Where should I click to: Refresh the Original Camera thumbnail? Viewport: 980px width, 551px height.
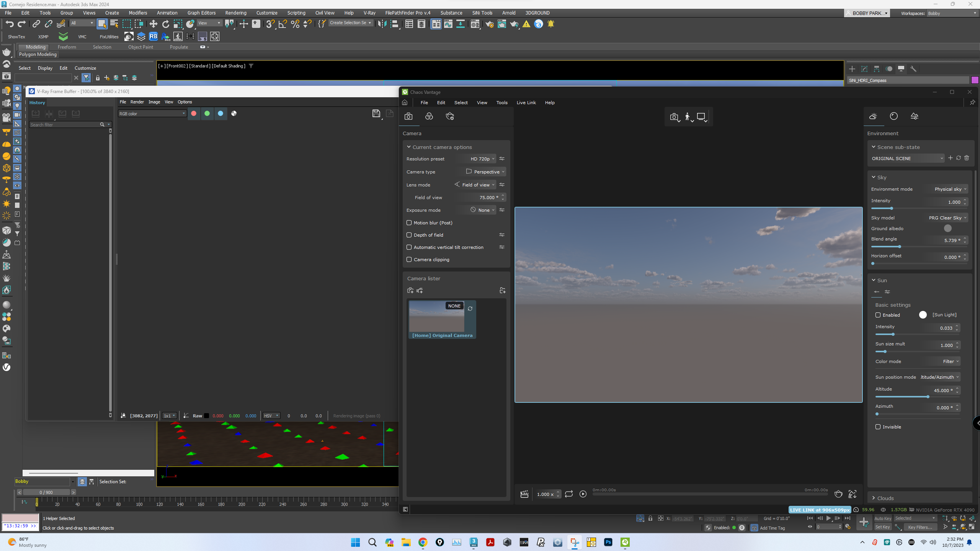click(470, 309)
